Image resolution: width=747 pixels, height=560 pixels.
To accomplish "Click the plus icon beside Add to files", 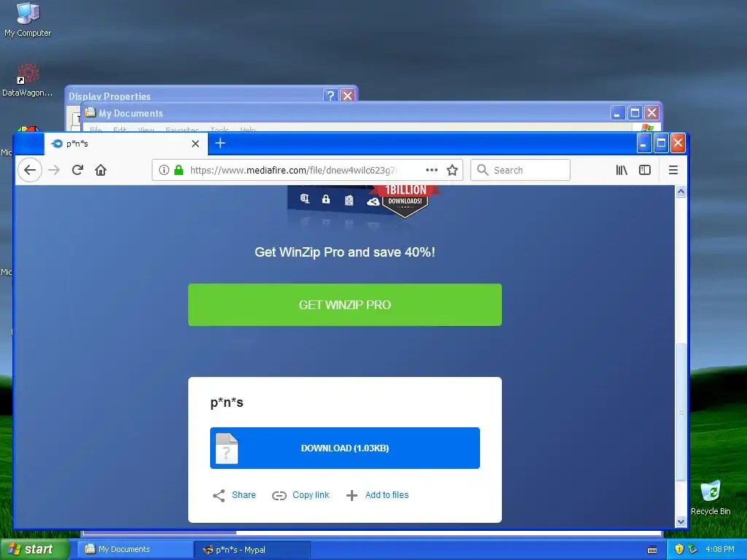I will [352, 496].
